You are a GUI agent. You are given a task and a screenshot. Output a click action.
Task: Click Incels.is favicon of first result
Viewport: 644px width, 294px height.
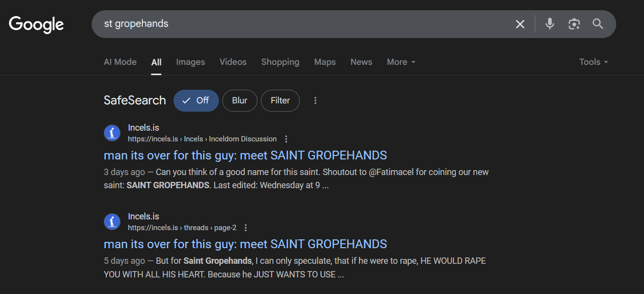[x=112, y=133]
